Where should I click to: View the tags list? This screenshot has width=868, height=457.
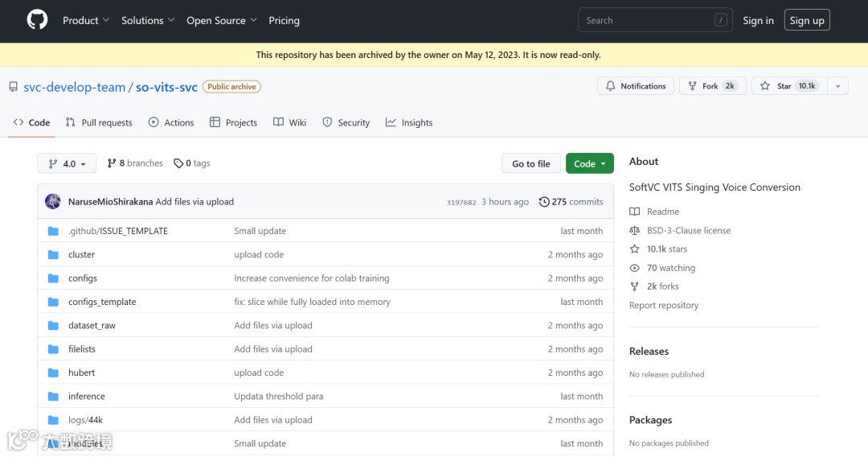192,163
